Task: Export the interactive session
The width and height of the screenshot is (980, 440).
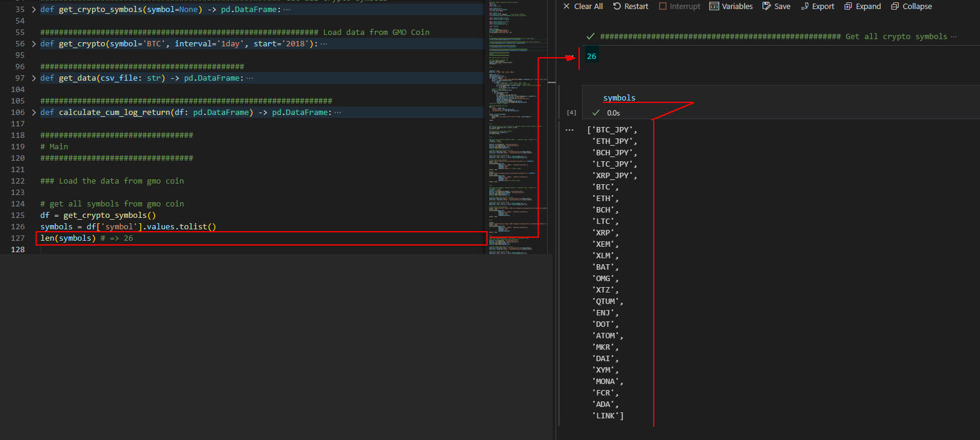Action: [x=817, y=6]
